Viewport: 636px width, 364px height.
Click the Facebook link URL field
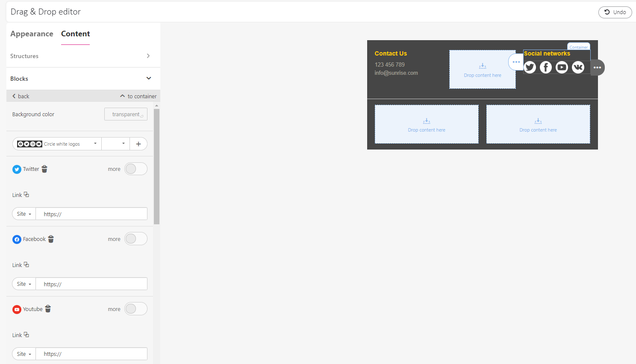click(91, 284)
